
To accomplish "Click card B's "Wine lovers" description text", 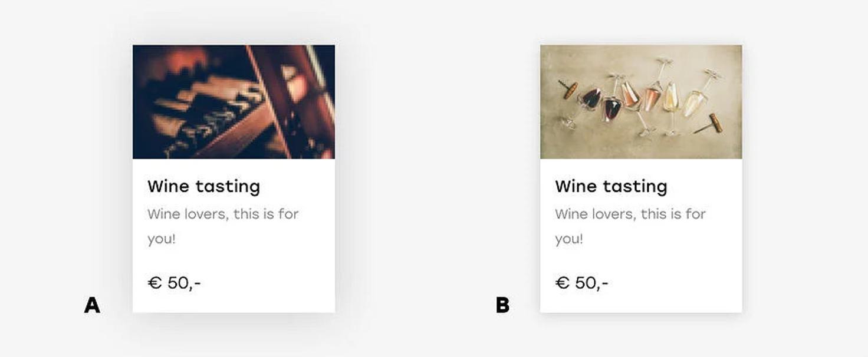I will click(630, 214).
